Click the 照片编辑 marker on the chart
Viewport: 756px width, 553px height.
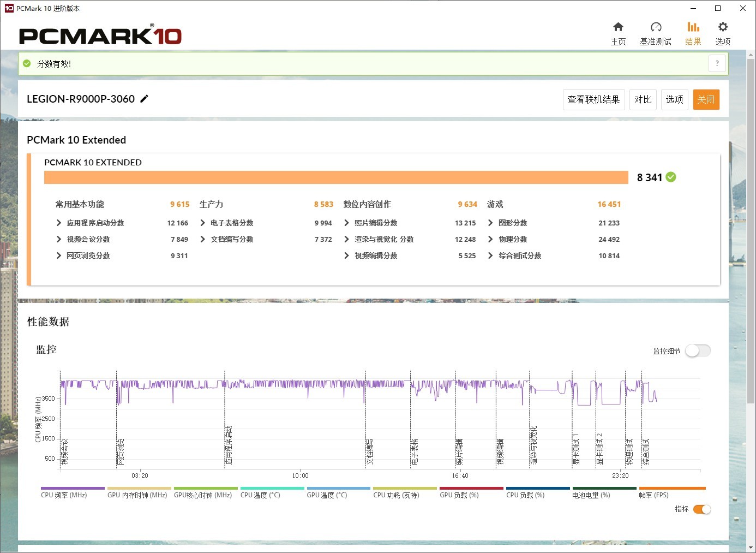[460, 452]
